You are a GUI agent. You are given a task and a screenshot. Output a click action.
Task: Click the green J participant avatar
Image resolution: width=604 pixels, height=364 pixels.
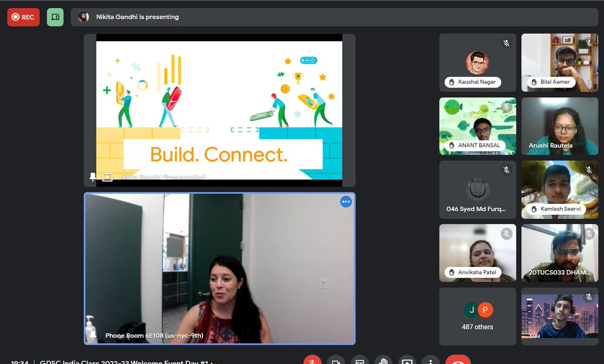(x=471, y=310)
